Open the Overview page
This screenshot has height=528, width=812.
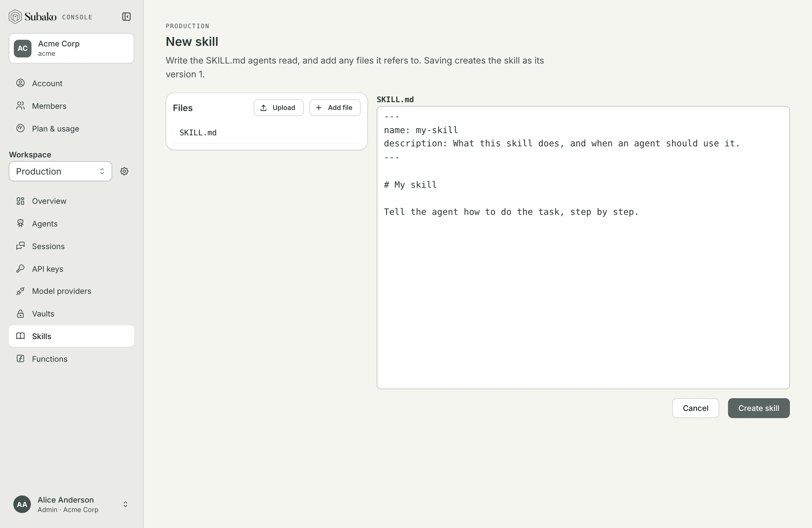point(71,201)
